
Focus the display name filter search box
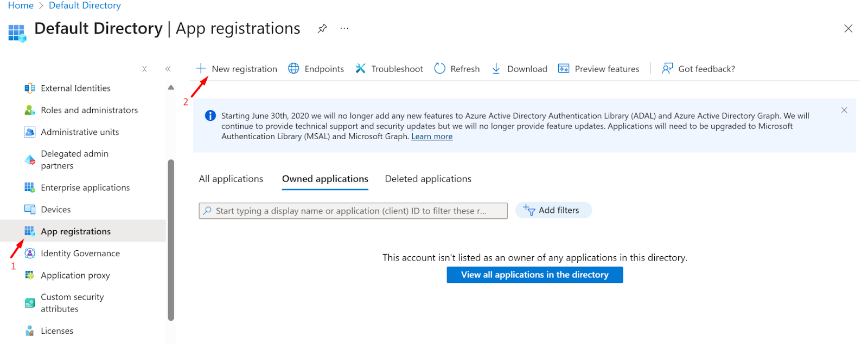(x=353, y=211)
